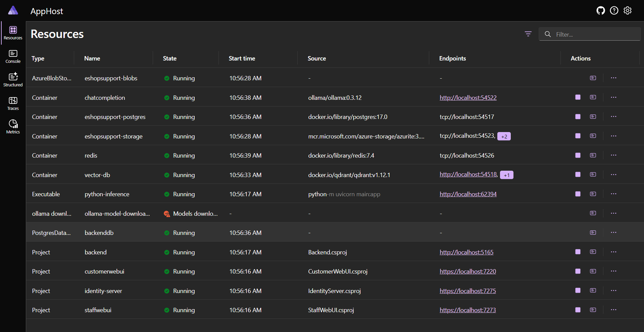
Task: Sort by the Start time column header
Action: 242,58
